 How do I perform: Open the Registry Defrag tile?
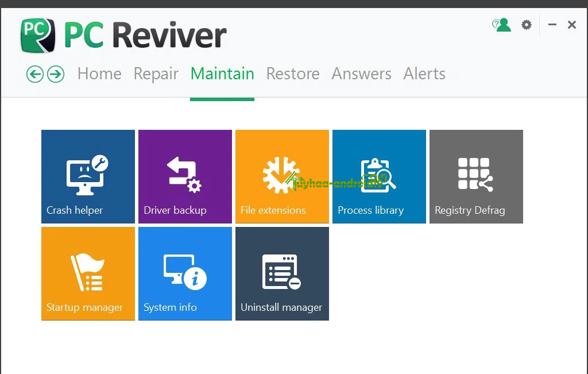pos(476,176)
